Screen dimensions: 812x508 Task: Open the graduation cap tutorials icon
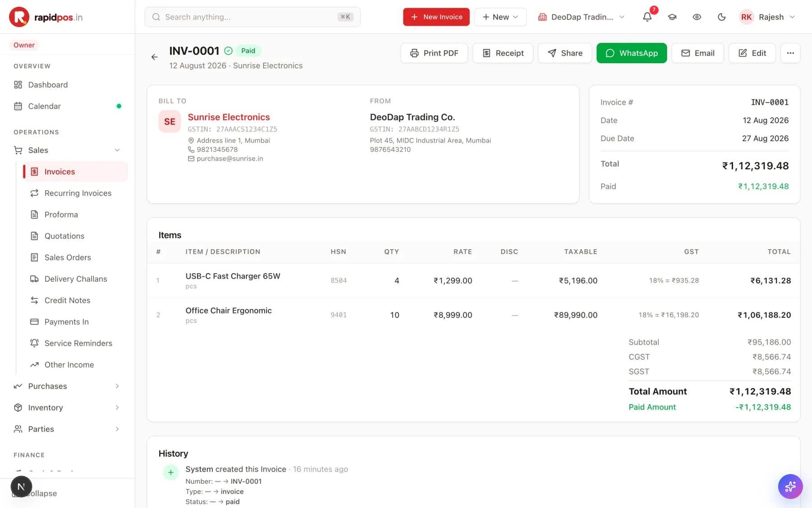point(672,17)
